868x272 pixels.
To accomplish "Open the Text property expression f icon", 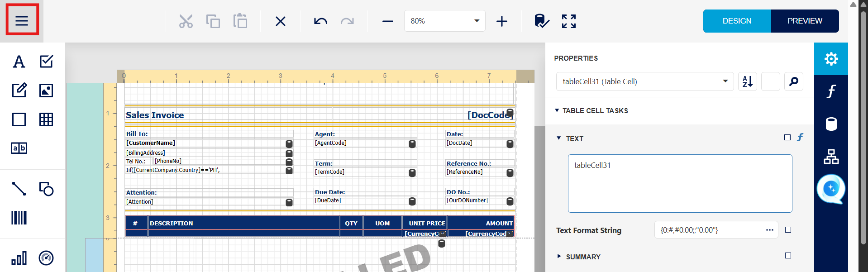I will 800,137.
